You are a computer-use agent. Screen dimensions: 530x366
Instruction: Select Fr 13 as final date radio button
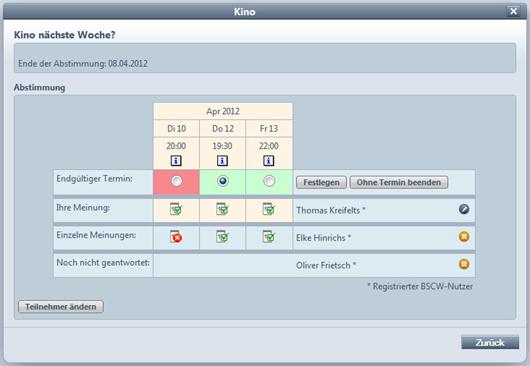tap(269, 181)
